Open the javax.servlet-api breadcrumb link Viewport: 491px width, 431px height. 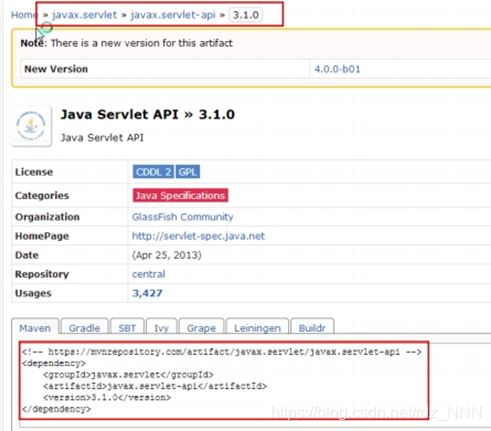pos(173,15)
